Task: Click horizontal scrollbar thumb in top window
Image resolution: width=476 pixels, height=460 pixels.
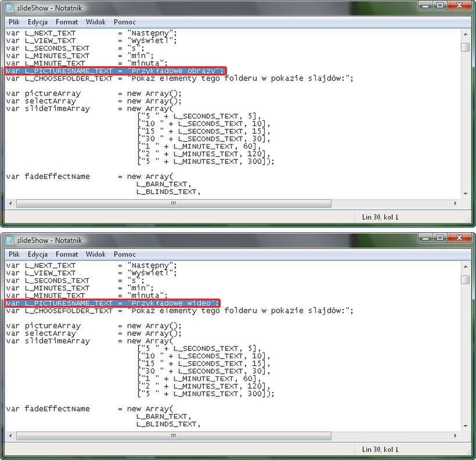Action: [x=174, y=203]
